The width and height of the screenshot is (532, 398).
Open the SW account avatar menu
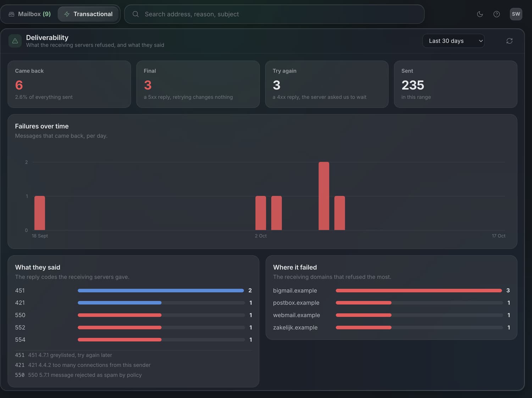(x=516, y=14)
